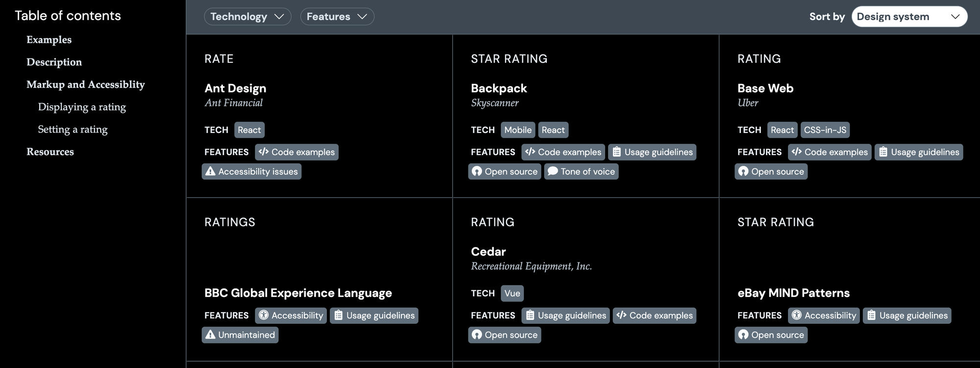Click the speech bubble Tone of voice icon
The image size is (980, 368).
click(553, 171)
